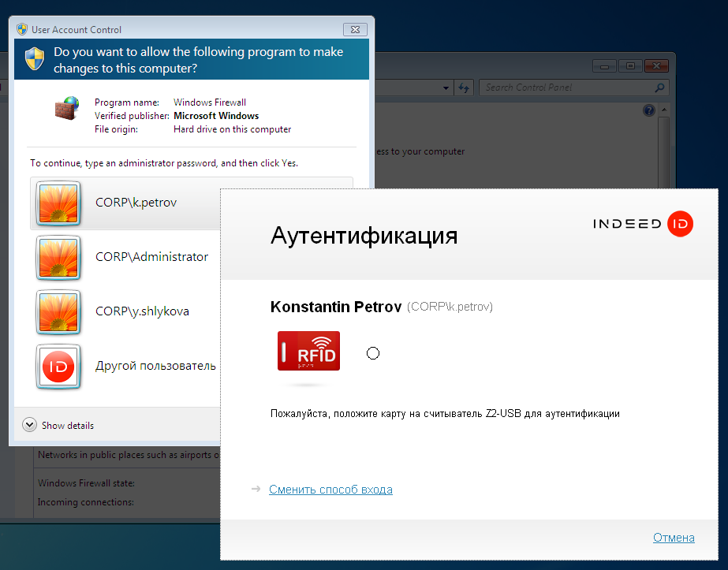Click the Control Panel refresh arrows button
The image size is (728, 570).
tap(464, 88)
